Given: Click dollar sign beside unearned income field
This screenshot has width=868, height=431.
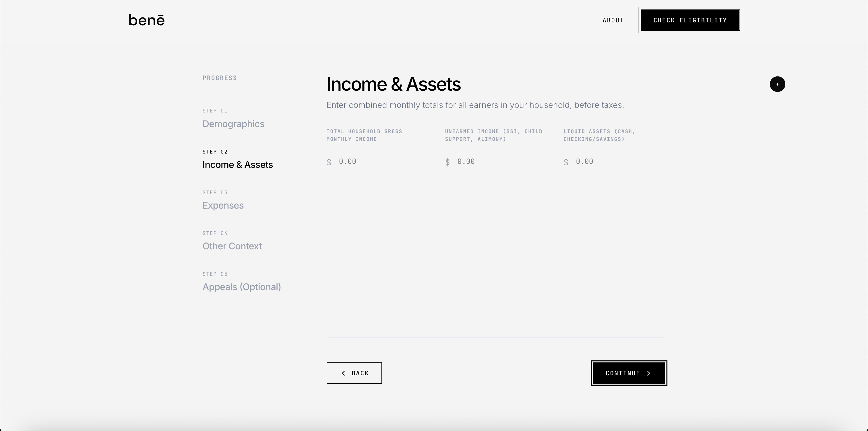Looking at the screenshot, I should click(447, 162).
